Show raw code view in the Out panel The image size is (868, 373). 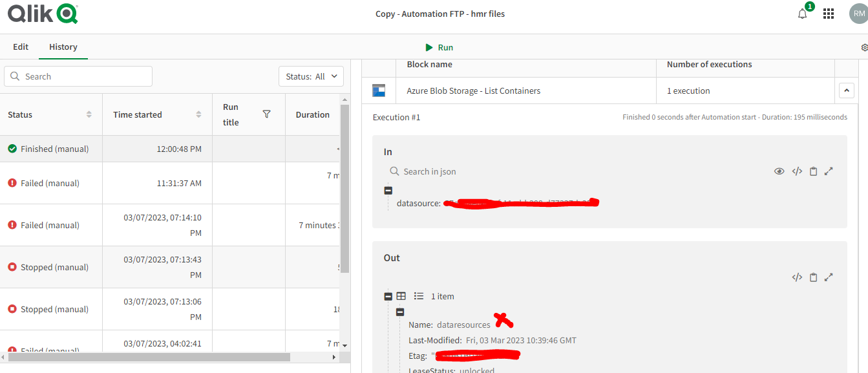click(x=797, y=277)
